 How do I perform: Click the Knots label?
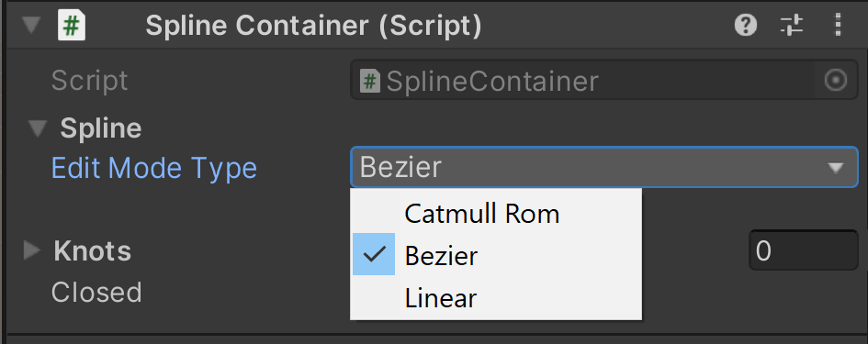click(x=93, y=251)
